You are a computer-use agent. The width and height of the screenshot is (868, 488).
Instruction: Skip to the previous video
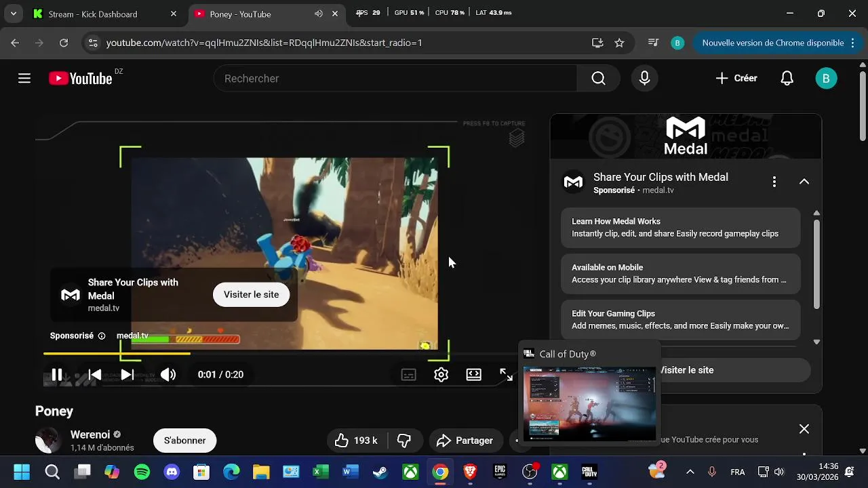(95, 374)
